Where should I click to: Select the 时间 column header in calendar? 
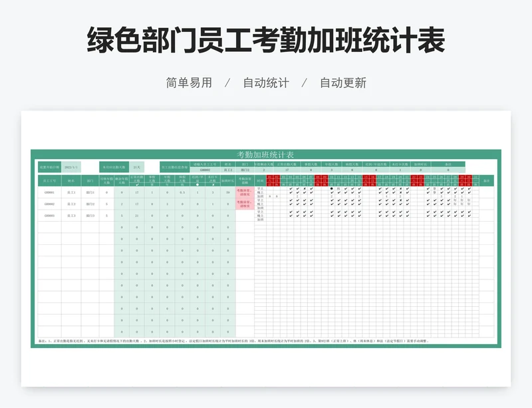coord(260,180)
